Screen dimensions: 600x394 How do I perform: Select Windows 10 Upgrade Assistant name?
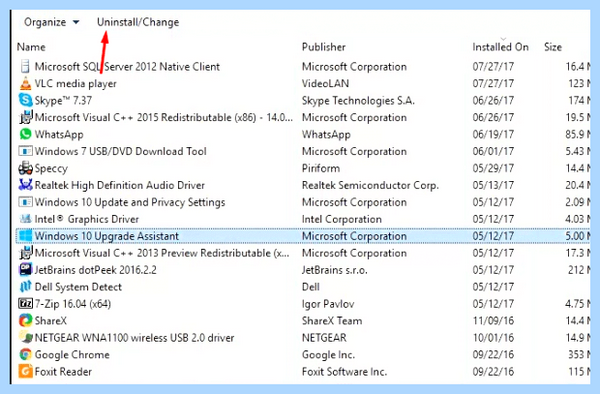pyautogui.click(x=107, y=236)
